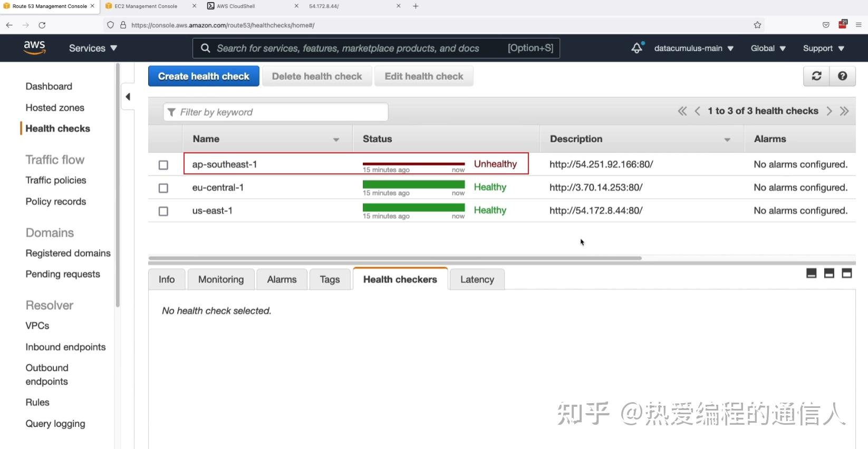Click the AWS logo home icon
This screenshot has height=449, width=868.
coord(34,47)
